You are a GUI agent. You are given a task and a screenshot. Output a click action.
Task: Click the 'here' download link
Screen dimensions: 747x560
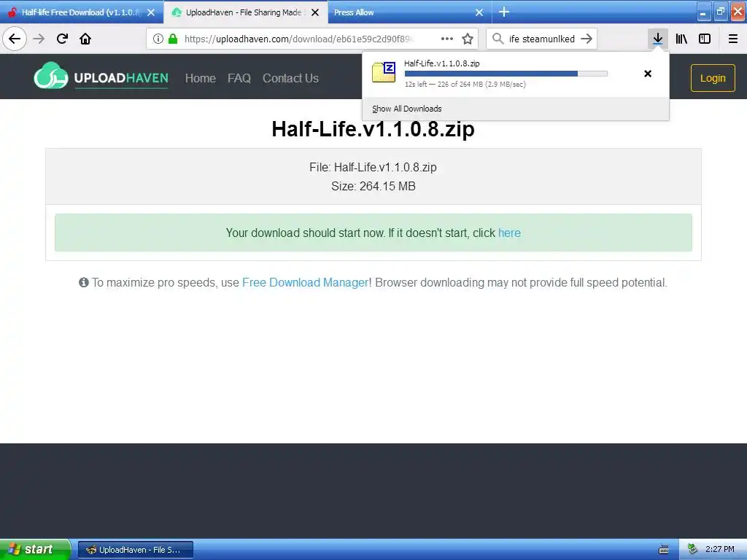click(x=509, y=233)
